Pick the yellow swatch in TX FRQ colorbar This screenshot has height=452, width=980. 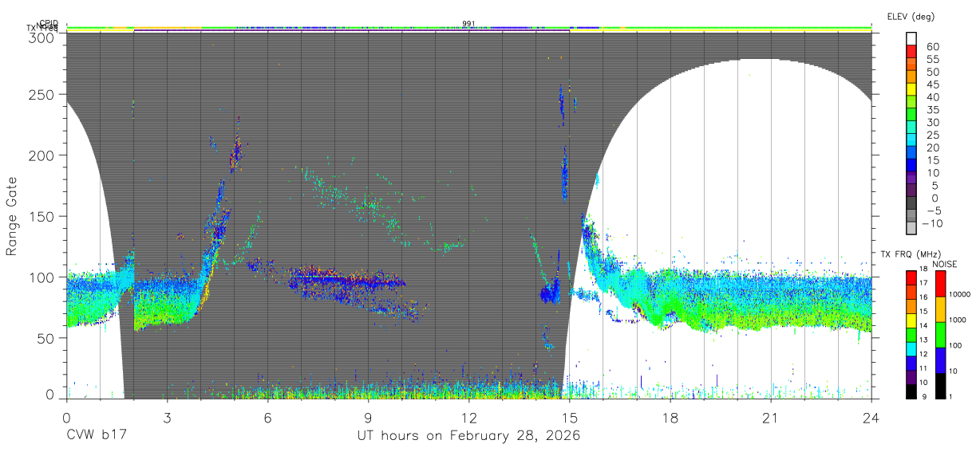tap(911, 320)
